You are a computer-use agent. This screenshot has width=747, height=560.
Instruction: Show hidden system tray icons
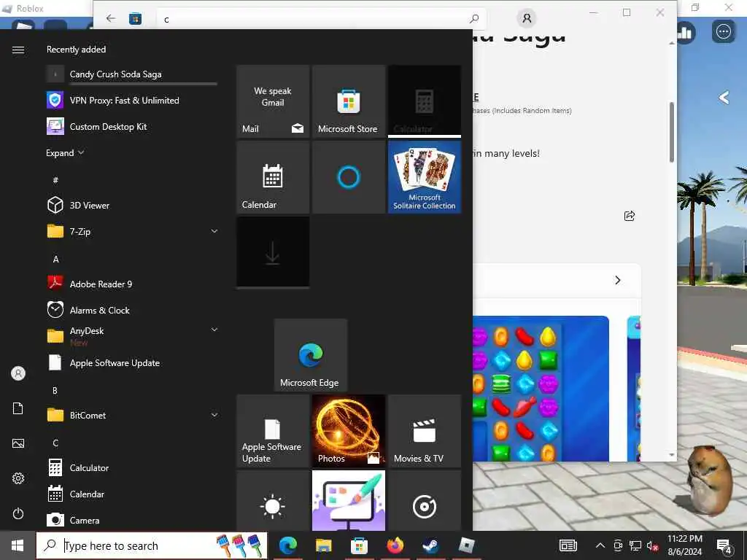[600, 545]
